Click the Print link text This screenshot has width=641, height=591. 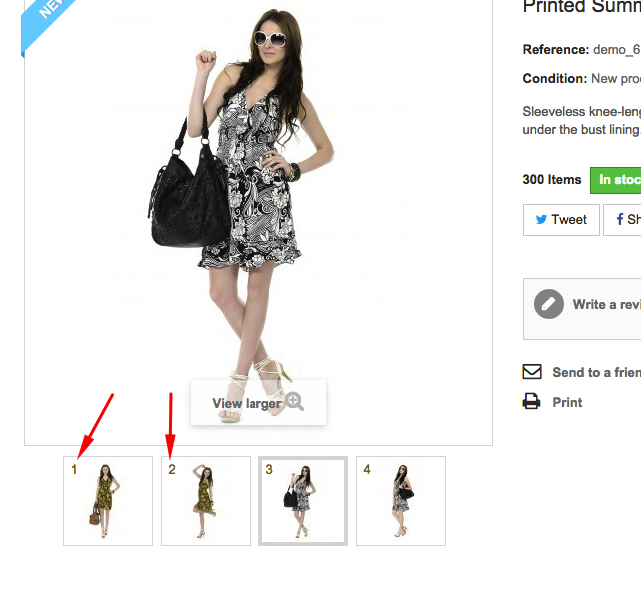pyautogui.click(x=567, y=402)
